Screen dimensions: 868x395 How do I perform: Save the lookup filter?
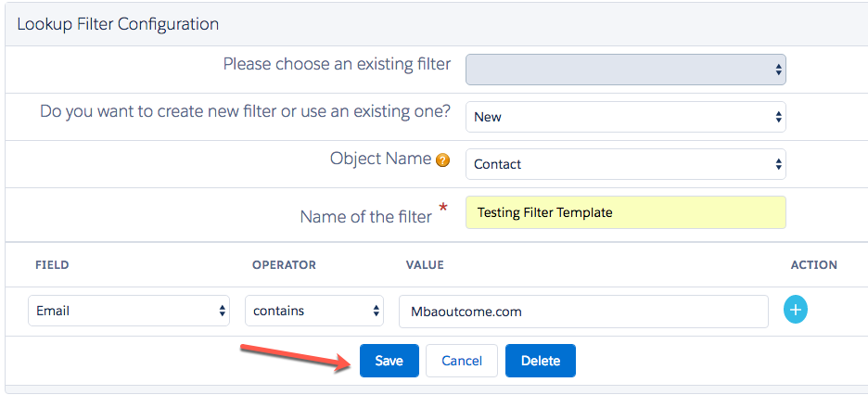pos(389,361)
